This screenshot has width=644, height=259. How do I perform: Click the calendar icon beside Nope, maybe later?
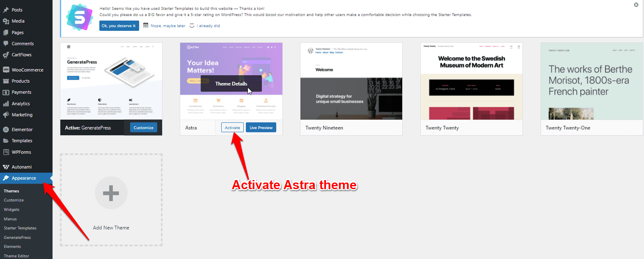pyautogui.click(x=146, y=25)
